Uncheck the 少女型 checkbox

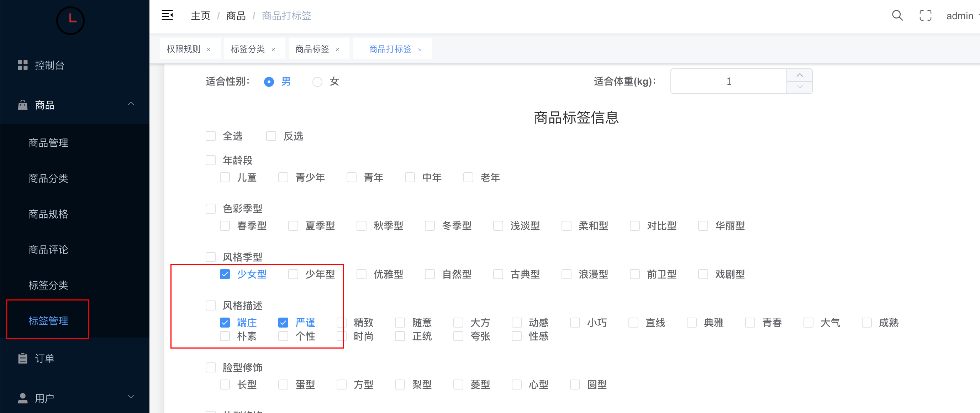[x=225, y=274]
